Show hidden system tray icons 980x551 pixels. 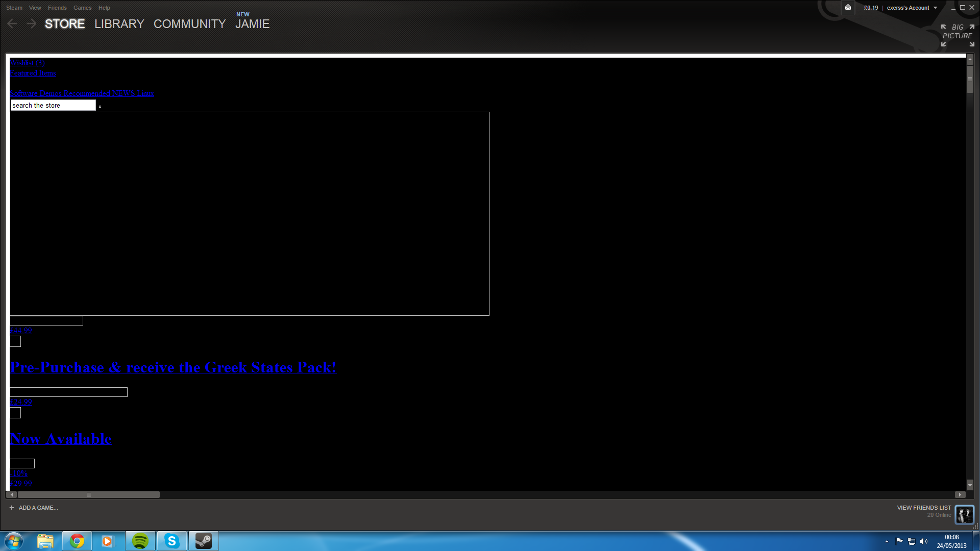click(x=887, y=541)
